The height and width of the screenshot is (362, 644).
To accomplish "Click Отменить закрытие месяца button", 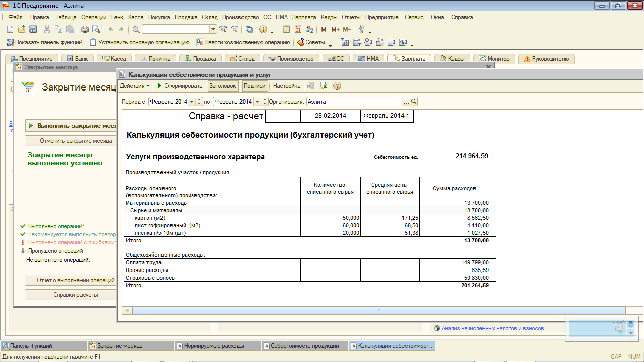I will click(x=70, y=141).
